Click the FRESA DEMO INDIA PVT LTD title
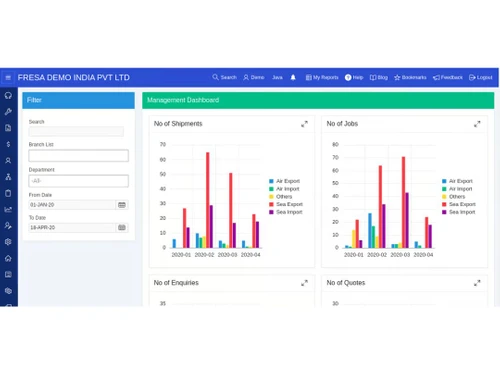The height and width of the screenshot is (375, 500). (x=74, y=78)
